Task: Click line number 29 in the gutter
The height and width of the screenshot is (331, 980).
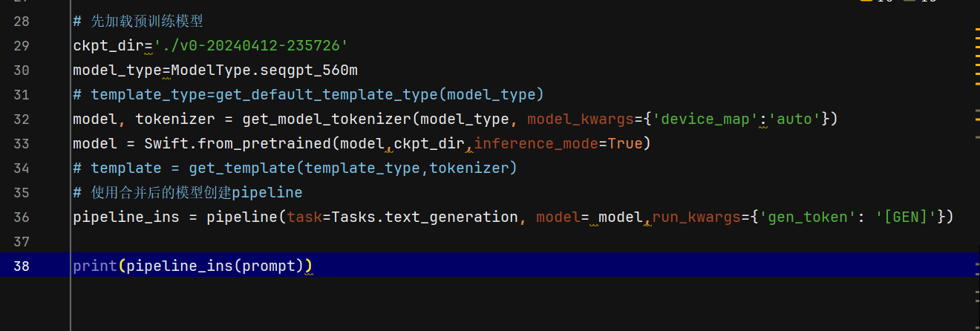Action: click(x=22, y=45)
